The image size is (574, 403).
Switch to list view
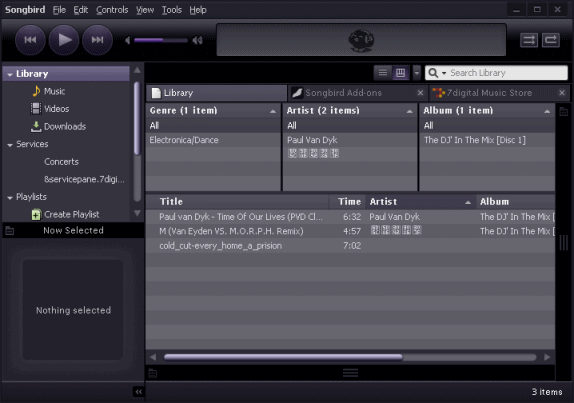click(383, 72)
